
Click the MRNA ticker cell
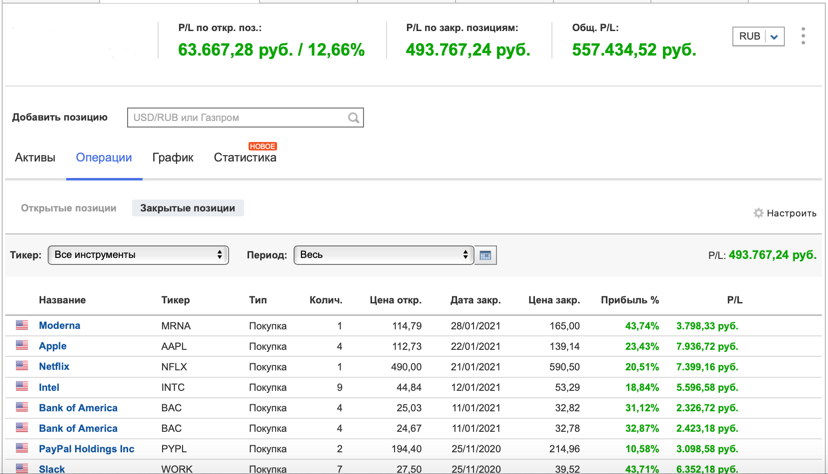(176, 326)
